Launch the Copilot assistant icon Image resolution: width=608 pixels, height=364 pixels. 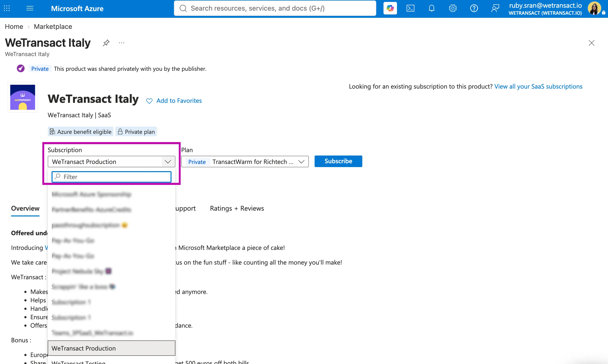pyautogui.click(x=390, y=8)
